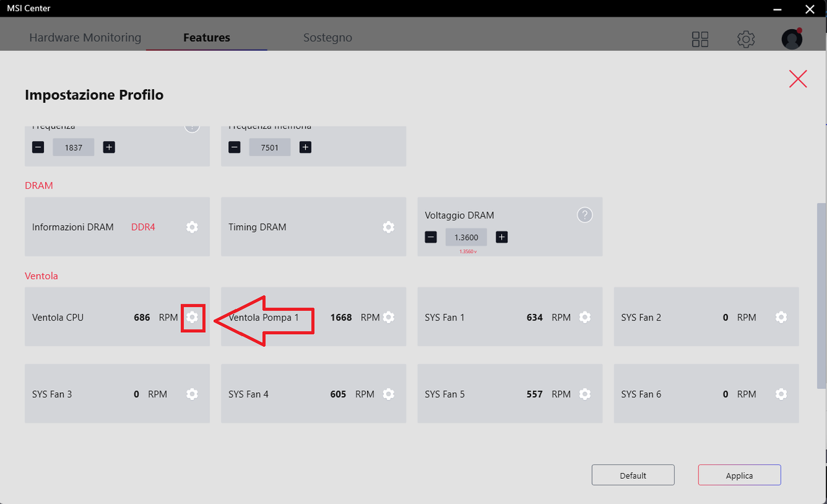Click the Timing DRAM label

point(257,227)
